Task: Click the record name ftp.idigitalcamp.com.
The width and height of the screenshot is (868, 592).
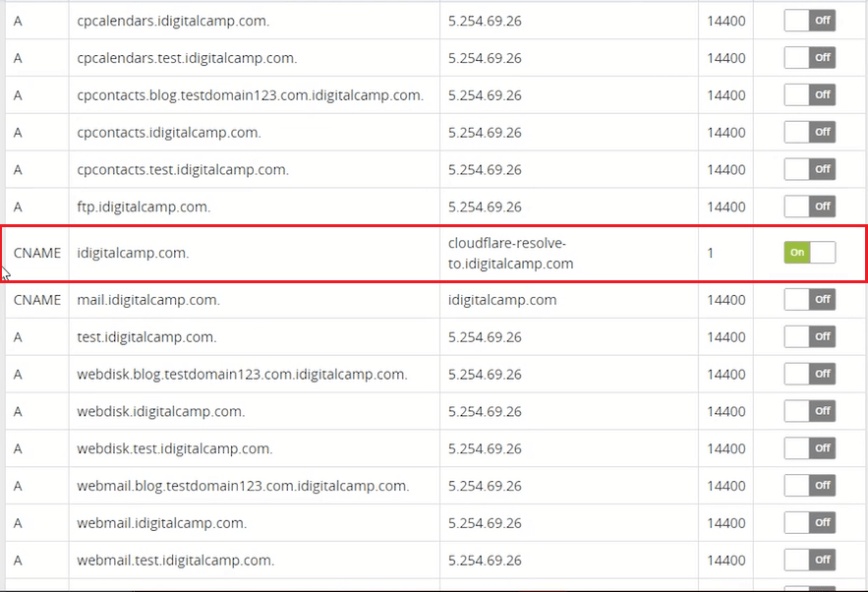Action: tap(144, 207)
